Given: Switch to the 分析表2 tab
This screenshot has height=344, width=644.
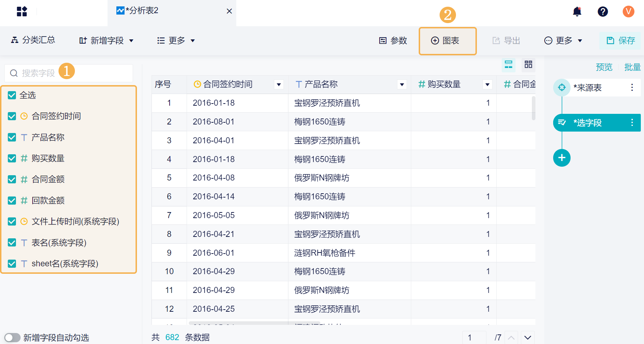Looking at the screenshot, I should [x=142, y=11].
